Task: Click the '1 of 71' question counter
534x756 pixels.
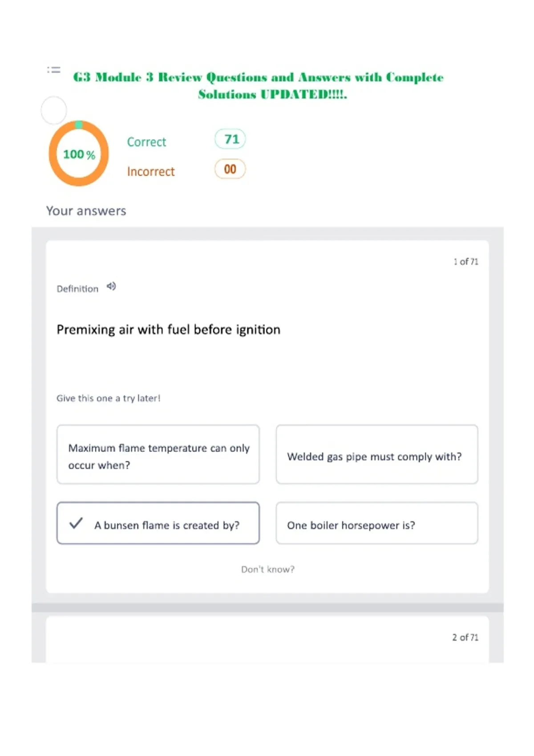Action: [x=466, y=261]
